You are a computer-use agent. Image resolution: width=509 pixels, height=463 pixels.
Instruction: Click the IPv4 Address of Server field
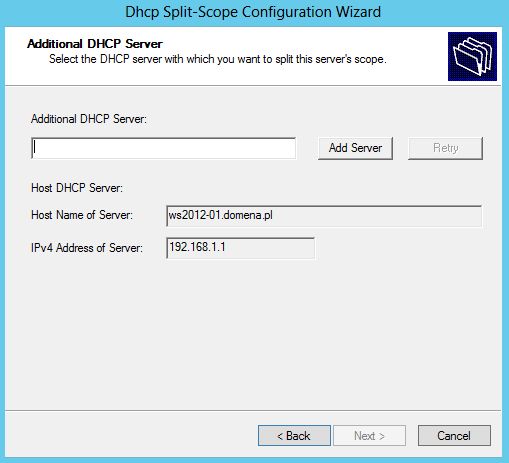[240, 248]
